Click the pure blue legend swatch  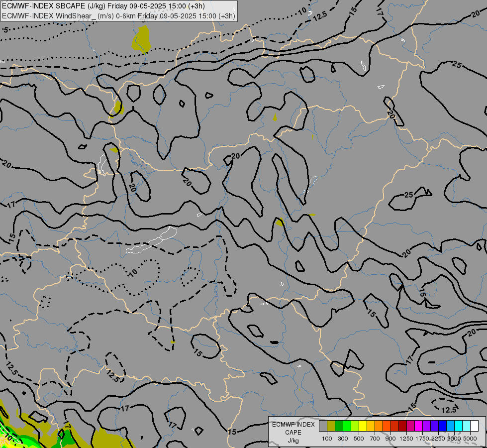point(443,426)
